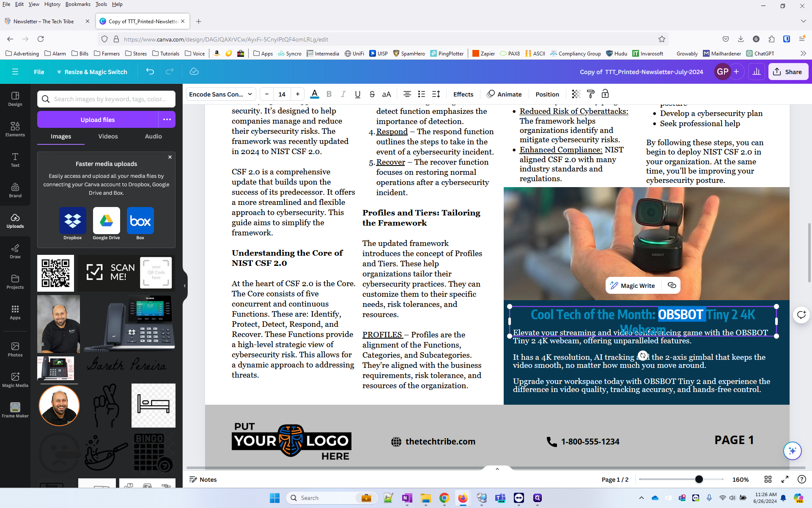The height and width of the screenshot is (508, 812).
Task: Toggle underline formatting
Action: tap(358, 94)
